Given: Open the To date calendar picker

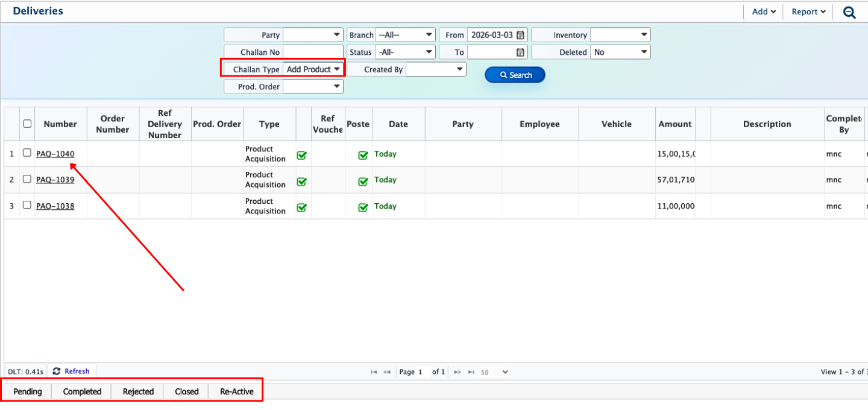Looking at the screenshot, I should [521, 52].
